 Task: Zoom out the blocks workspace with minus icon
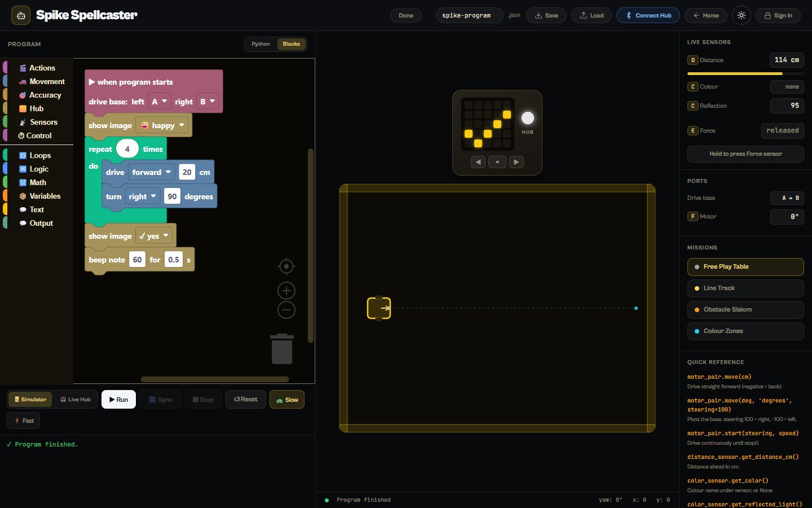(x=286, y=310)
